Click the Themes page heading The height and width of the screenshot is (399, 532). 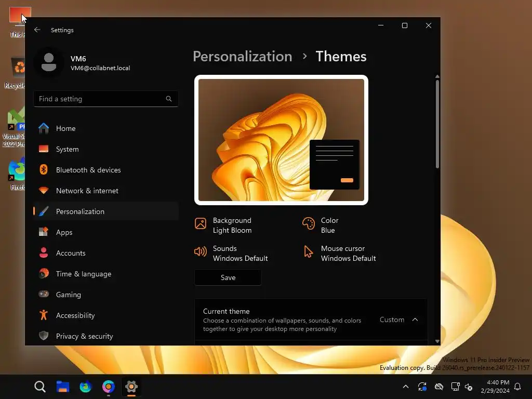(x=341, y=57)
